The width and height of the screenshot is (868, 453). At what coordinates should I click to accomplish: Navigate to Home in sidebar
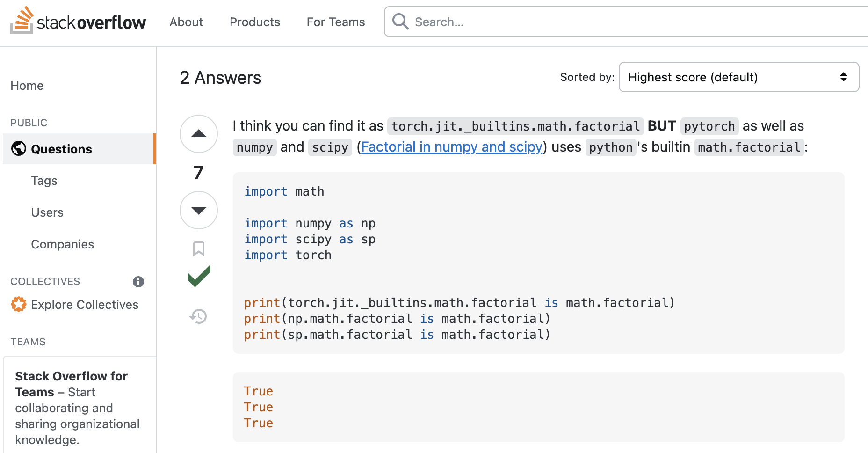coord(27,86)
